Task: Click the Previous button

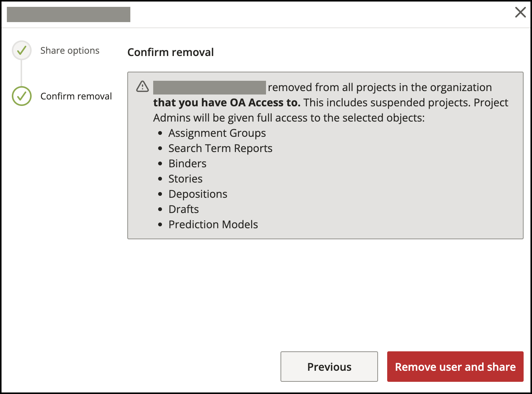Action: pyautogui.click(x=329, y=367)
